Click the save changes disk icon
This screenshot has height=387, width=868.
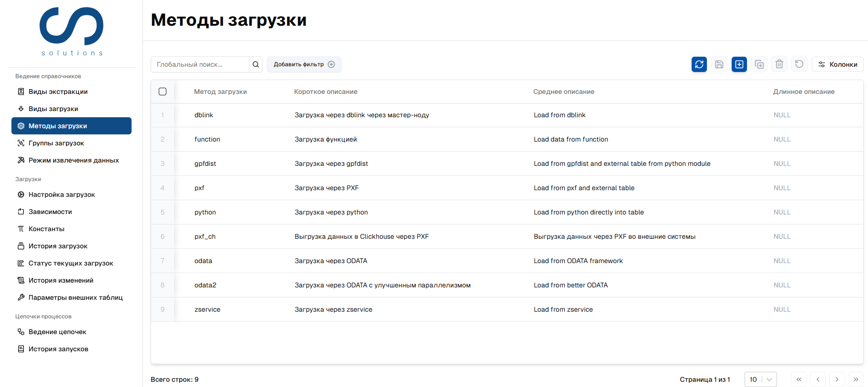pyautogui.click(x=719, y=64)
